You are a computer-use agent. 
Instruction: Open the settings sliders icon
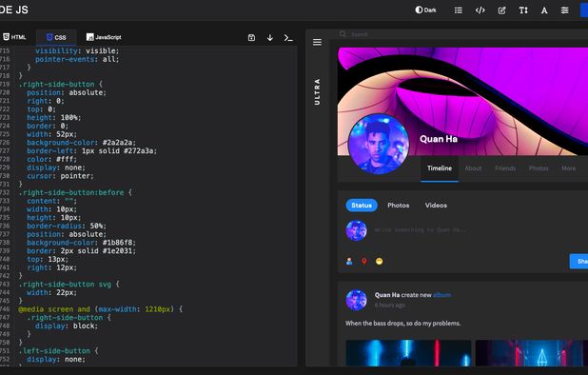click(x=565, y=10)
